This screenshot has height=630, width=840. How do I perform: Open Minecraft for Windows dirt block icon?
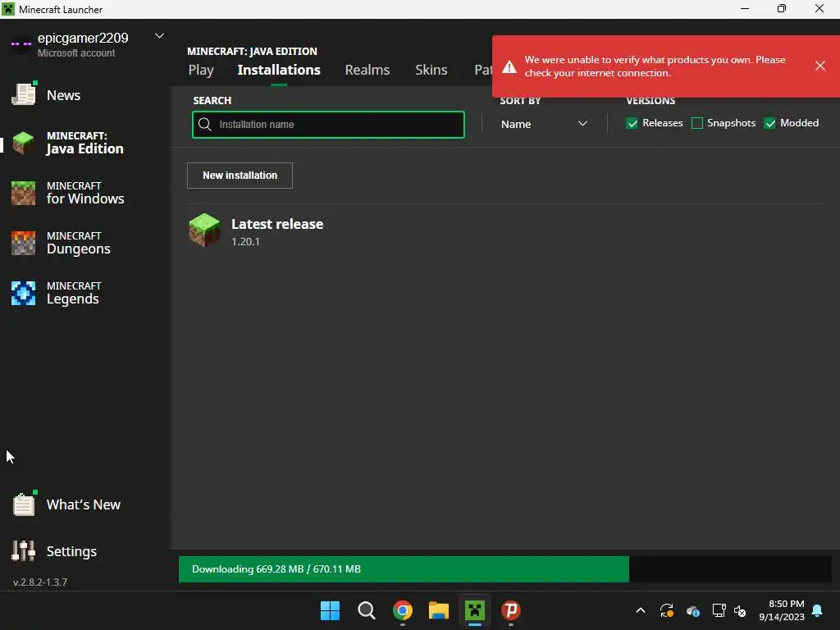24,193
